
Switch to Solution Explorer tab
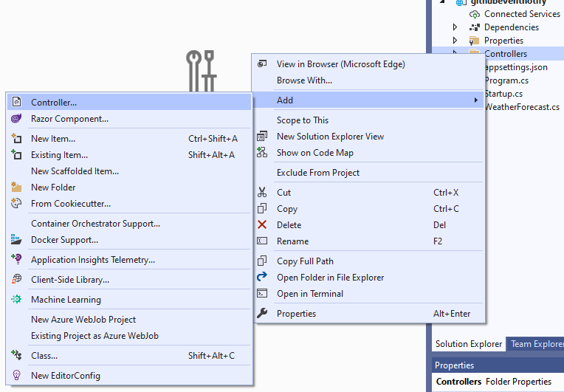[x=468, y=344]
